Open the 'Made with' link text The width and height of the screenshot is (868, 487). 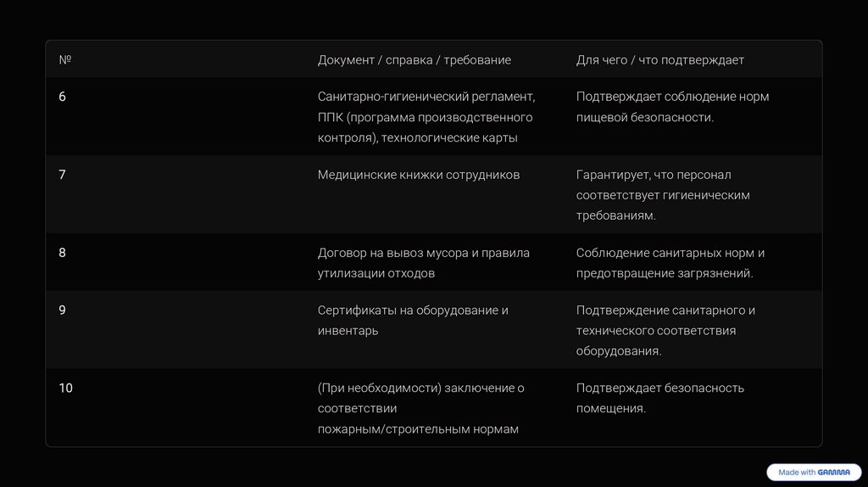click(x=796, y=473)
